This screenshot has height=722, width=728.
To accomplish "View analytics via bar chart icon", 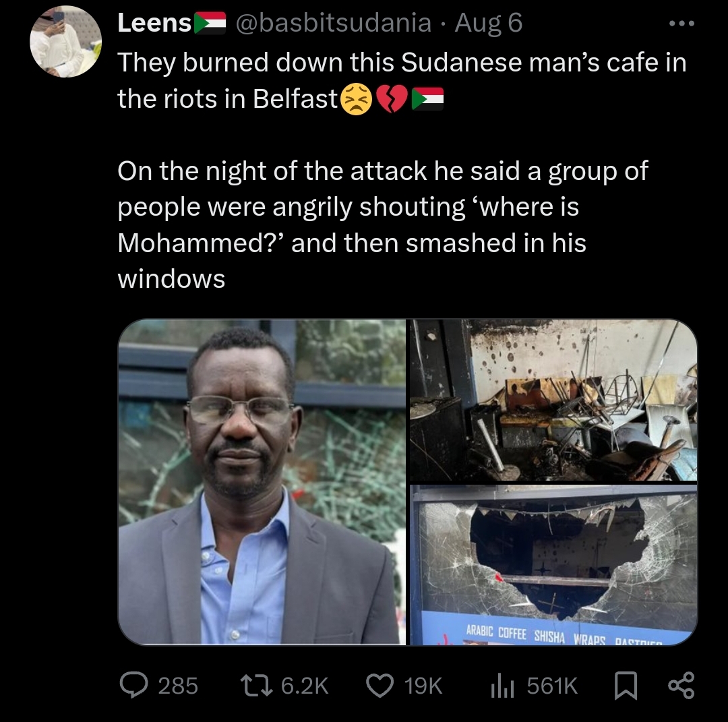I will click(502, 686).
